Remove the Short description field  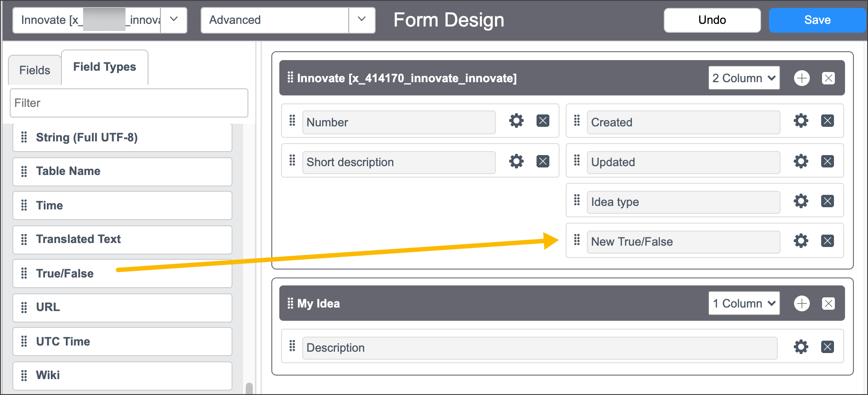click(543, 161)
